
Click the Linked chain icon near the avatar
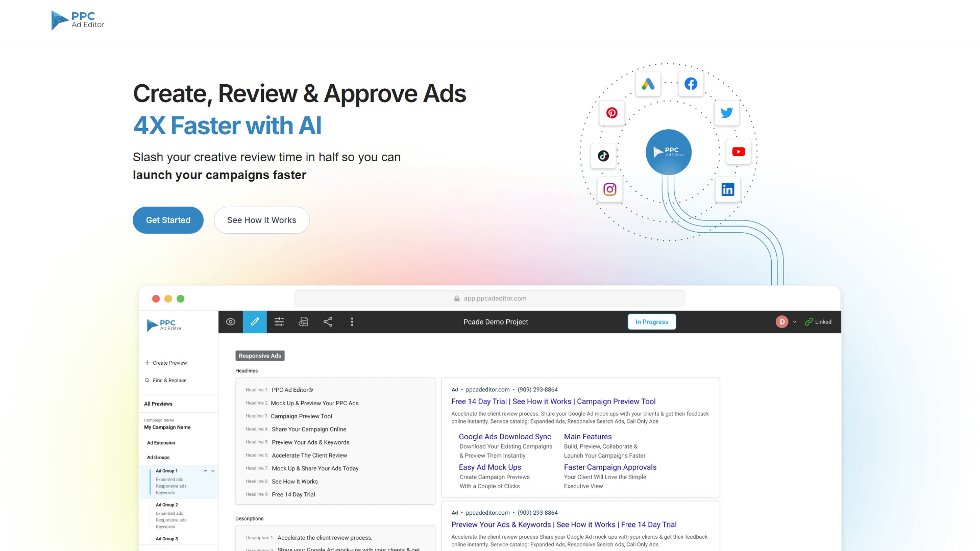pyautogui.click(x=808, y=321)
